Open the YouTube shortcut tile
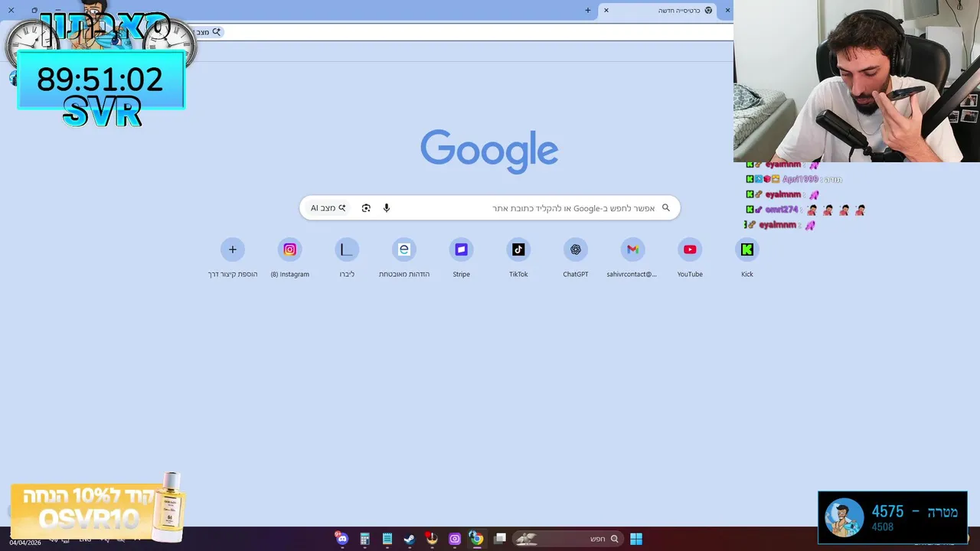The image size is (980, 551). tap(690, 258)
